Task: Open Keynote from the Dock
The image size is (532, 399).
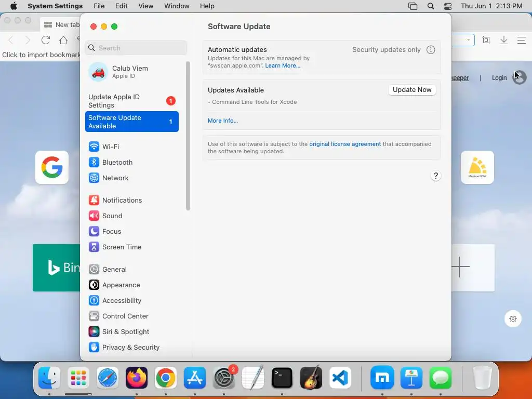Action: click(x=411, y=378)
